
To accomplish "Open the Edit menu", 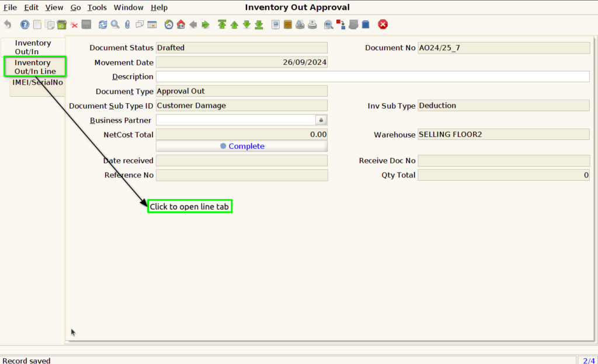I will (32, 7).
